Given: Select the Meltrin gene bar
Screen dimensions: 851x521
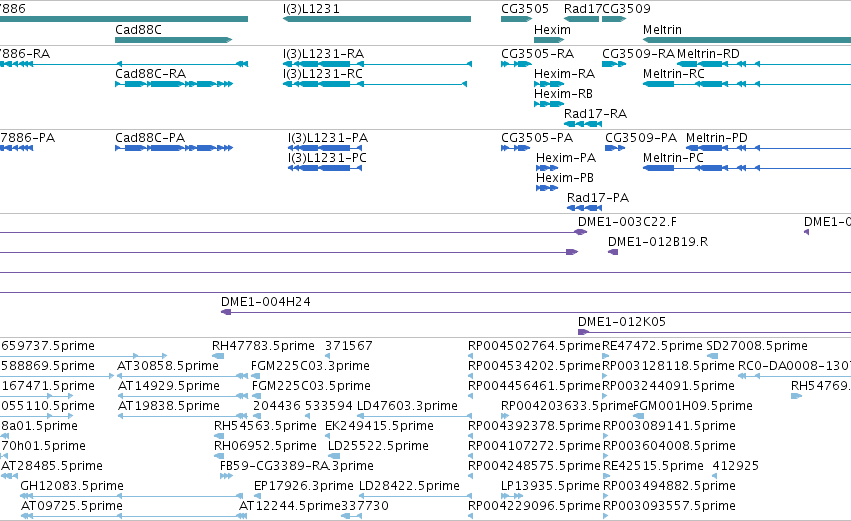Looking at the screenshot, I should click(x=747, y=40).
